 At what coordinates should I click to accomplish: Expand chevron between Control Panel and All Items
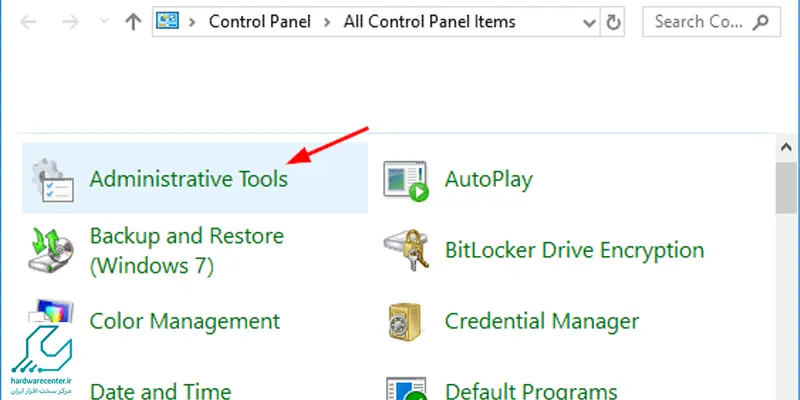point(327,22)
